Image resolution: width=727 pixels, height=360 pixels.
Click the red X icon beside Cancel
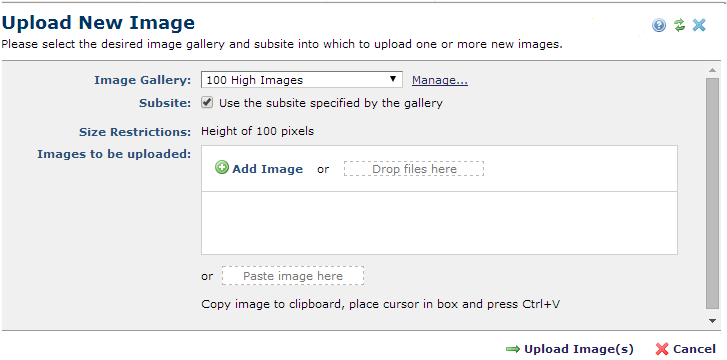tap(662, 349)
